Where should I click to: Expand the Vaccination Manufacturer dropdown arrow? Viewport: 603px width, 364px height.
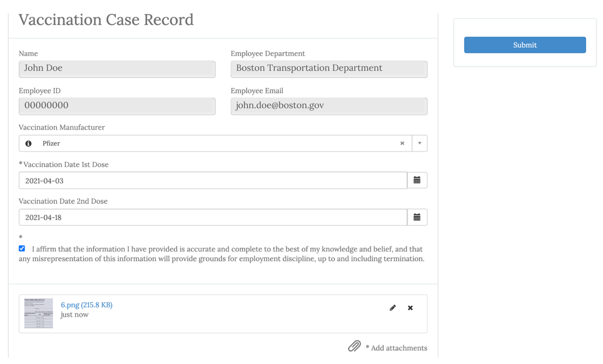[420, 143]
